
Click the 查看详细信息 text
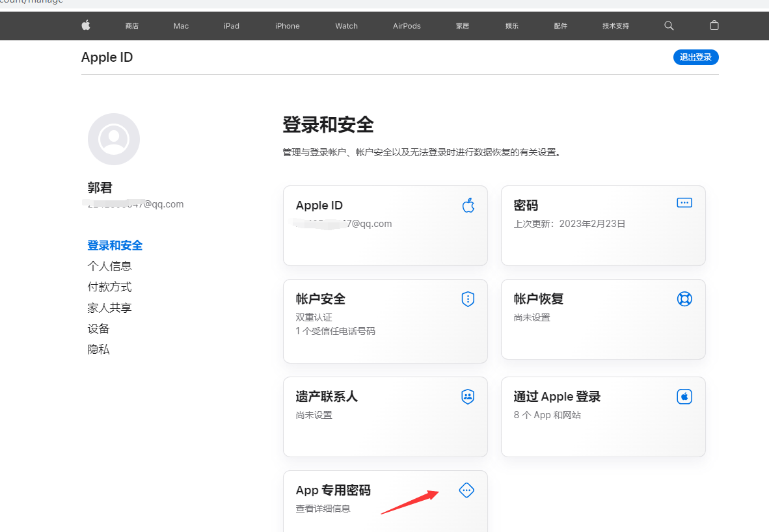tap(323, 509)
